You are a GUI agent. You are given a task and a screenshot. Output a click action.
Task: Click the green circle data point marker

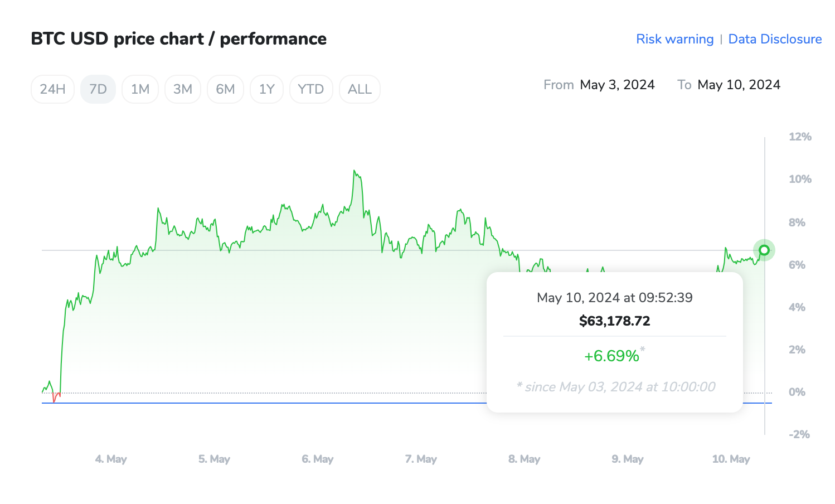(764, 250)
